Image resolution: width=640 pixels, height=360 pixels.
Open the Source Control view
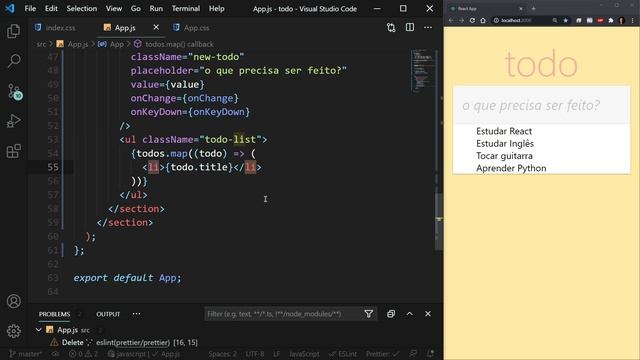[14, 91]
